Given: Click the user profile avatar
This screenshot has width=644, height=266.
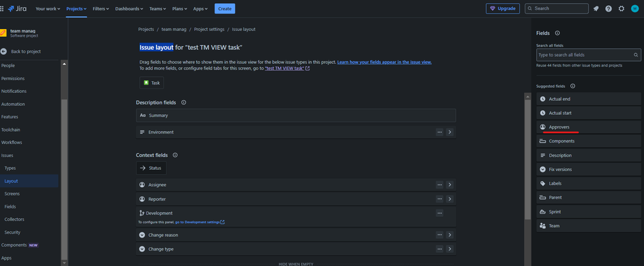Looking at the screenshot, I should (634, 8).
